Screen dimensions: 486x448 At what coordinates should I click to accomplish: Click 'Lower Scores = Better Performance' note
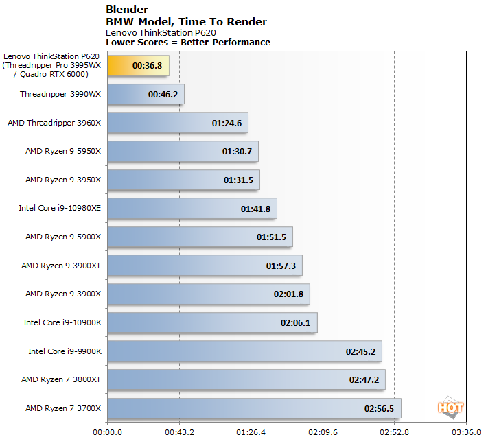[188, 42]
